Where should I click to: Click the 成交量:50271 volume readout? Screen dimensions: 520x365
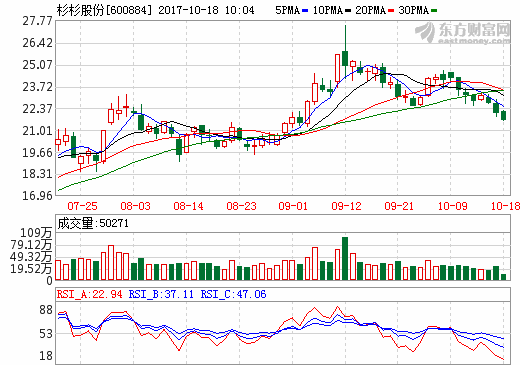pos(93,223)
